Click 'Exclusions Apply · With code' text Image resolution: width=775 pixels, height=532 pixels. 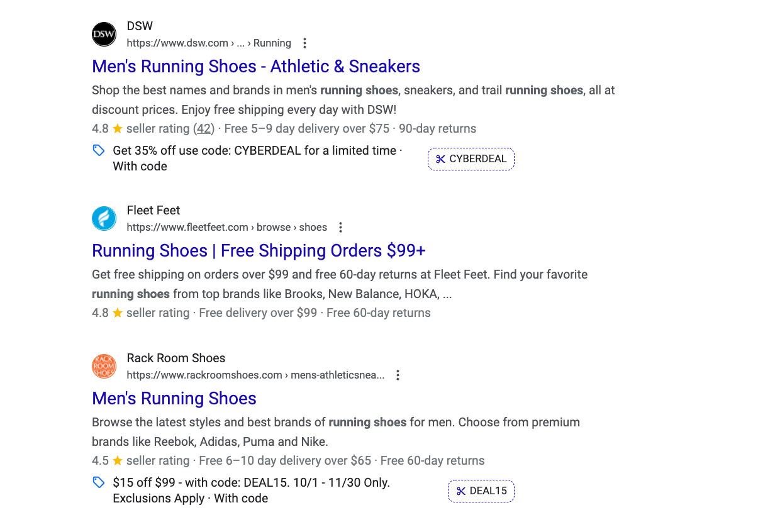tap(191, 499)
